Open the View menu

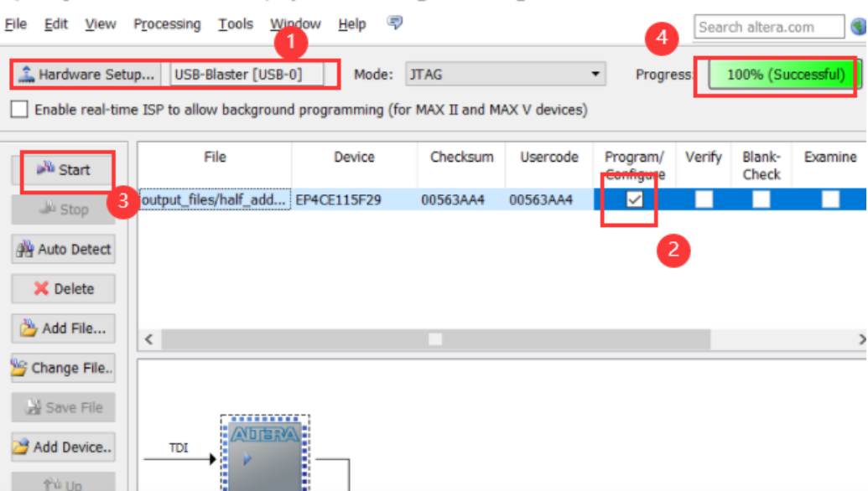point(100,24)
